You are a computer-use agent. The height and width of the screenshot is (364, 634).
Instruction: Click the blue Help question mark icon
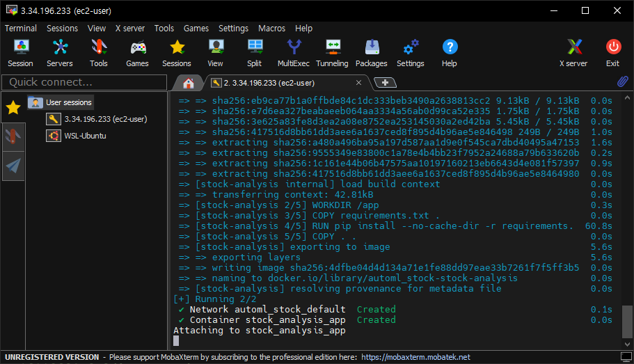(450, 53)
